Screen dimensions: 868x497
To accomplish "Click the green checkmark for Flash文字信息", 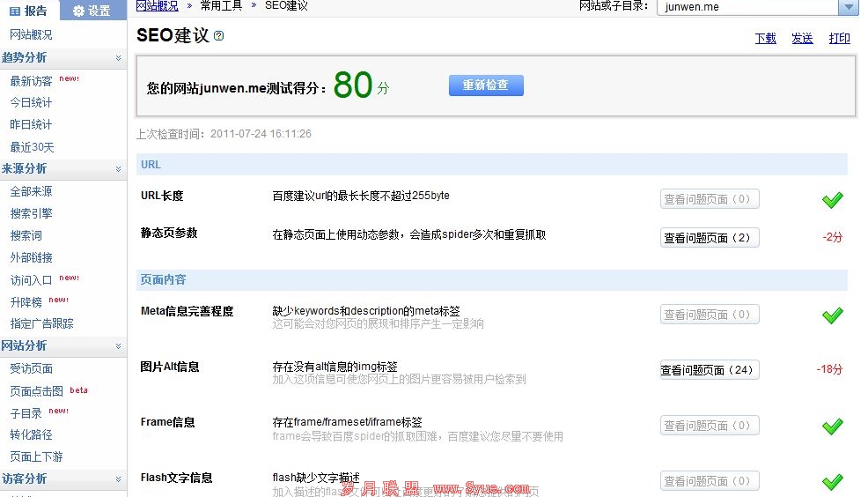I will 832,482.
